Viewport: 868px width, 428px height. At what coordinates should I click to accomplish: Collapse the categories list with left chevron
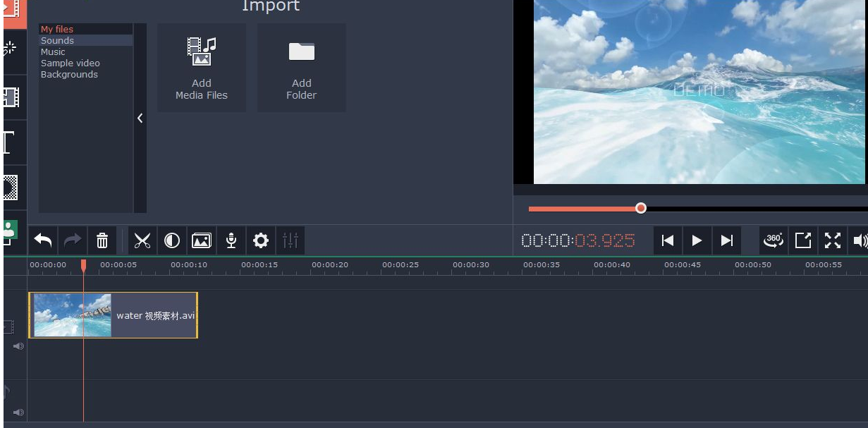click(x=140, y=118)
